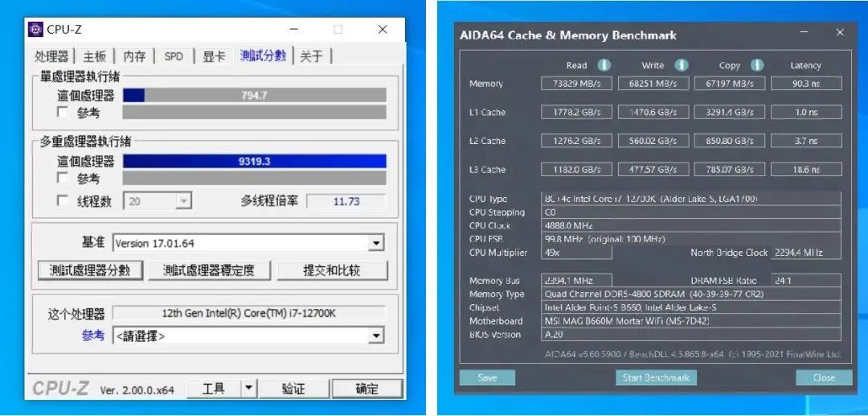The height and width of the screenshot is (416, 868).
Task: Open the 关于 tab
Action: [x=312, y=56]
